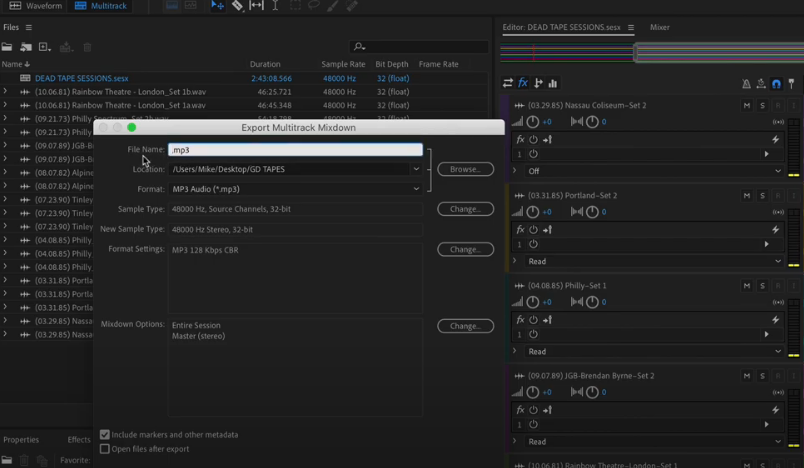Sort files by Name column header
This screenshot has width=804, height=468.
point(15,65)
